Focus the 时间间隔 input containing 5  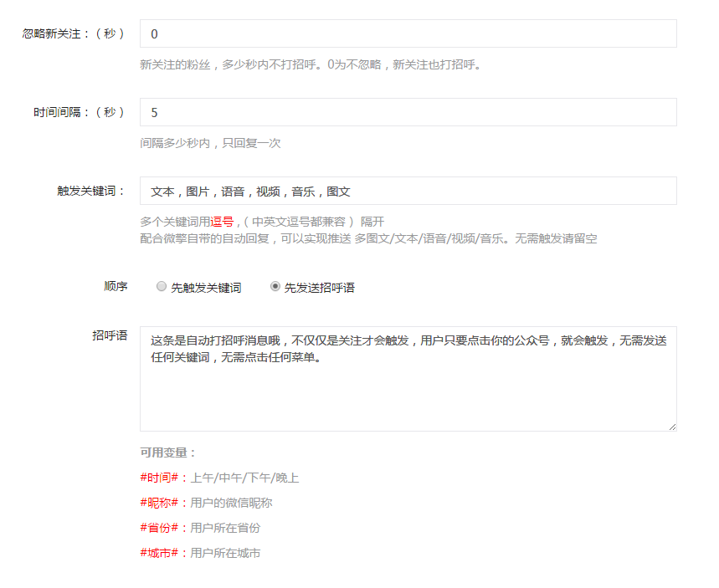(408, 112)
